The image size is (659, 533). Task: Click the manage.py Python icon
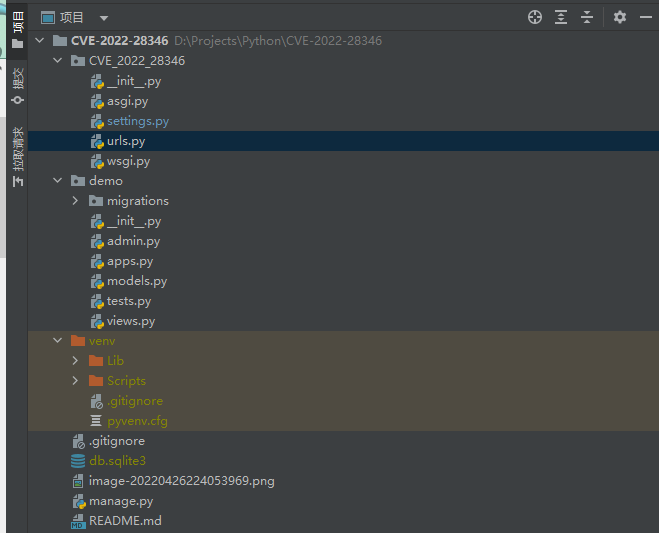[x=79, y=501]
